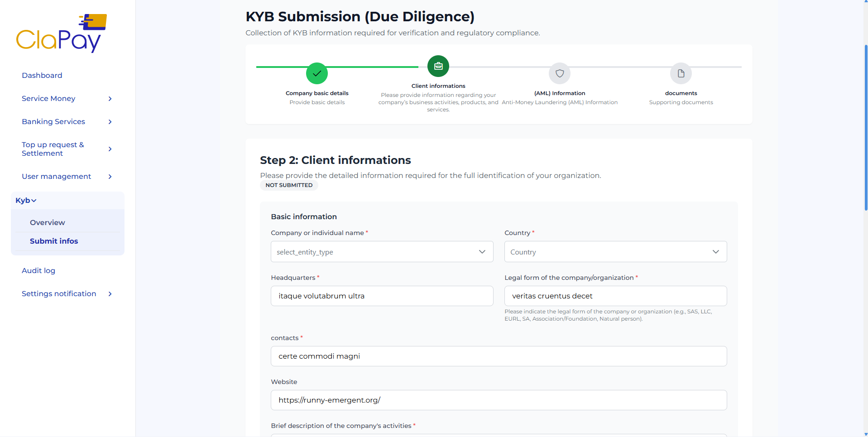Click the Submit infos link
Viewport: 868px width, 437px height.
pos(54,241)
